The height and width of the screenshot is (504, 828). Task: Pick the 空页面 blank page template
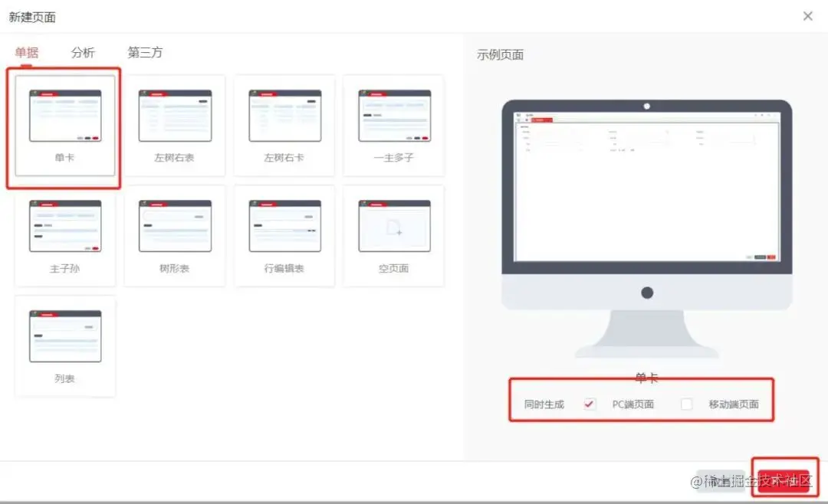[x=394, y=230]
